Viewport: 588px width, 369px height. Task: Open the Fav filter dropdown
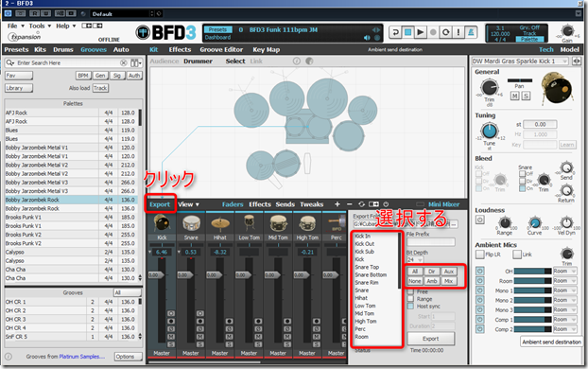(x=19, y=76)
